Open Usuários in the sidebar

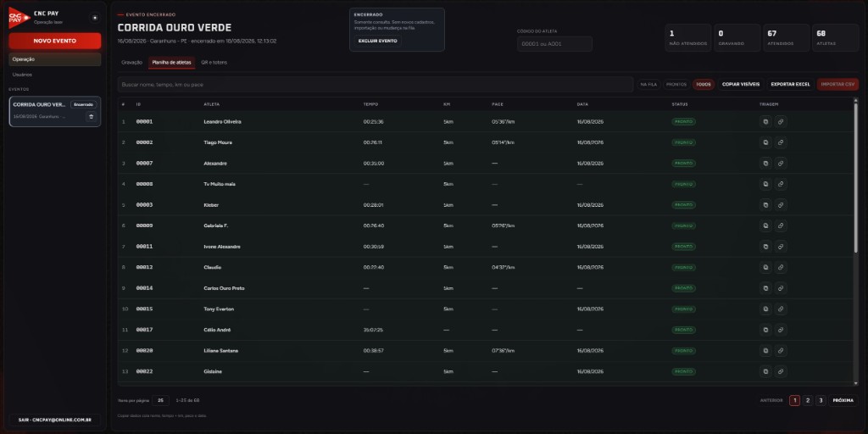55,75
